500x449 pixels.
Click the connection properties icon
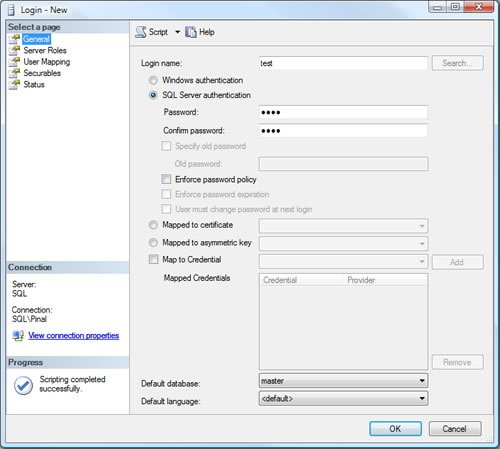[18, 335]
